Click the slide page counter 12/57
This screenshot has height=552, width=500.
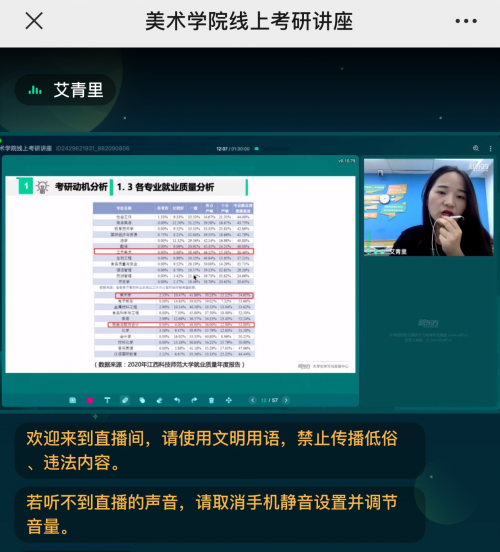click(269, 400)
